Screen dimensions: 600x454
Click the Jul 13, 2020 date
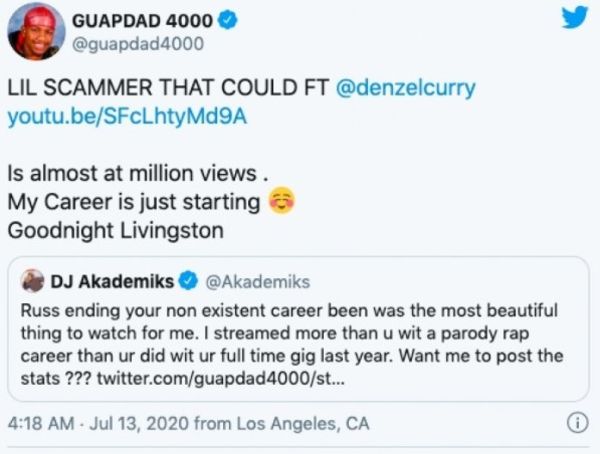pos(139,424)
